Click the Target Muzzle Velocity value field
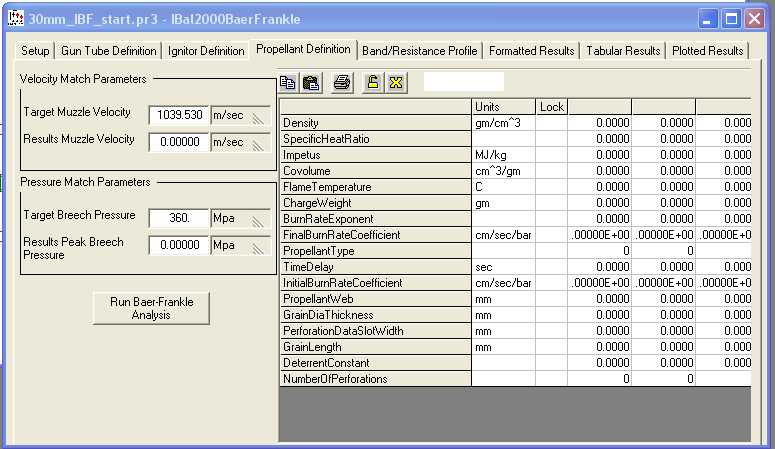Viewport: 775px width, 449px height. tap(178, 115)
